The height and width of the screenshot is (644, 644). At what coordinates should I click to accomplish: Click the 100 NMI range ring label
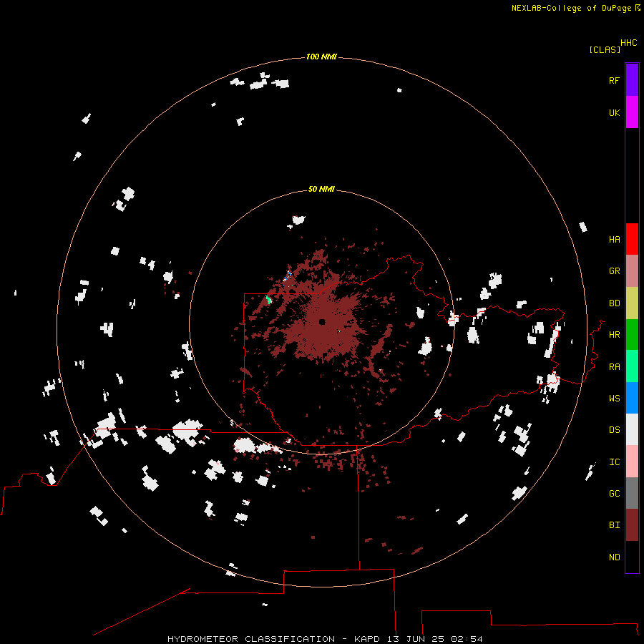point(321,57)
